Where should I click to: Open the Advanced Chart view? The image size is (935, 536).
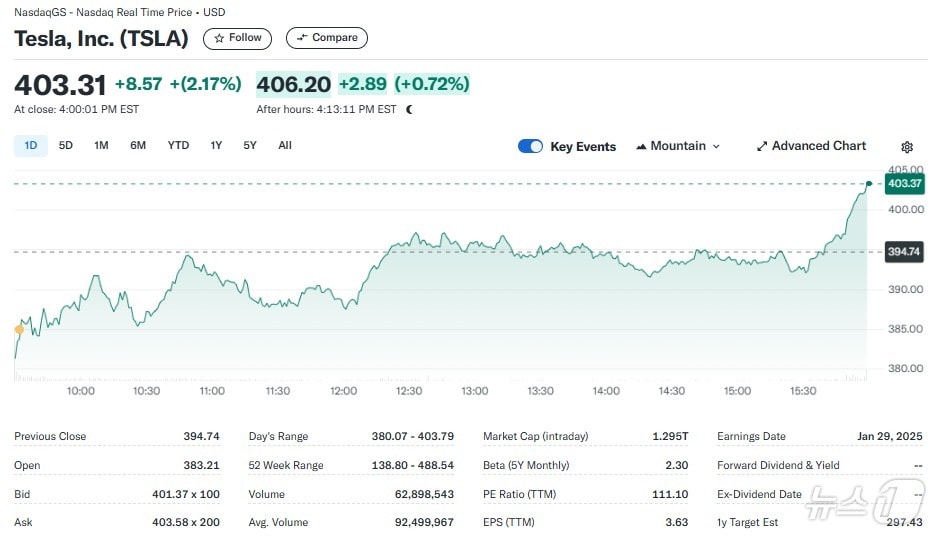pyautogui.click(x=811, y=146)
